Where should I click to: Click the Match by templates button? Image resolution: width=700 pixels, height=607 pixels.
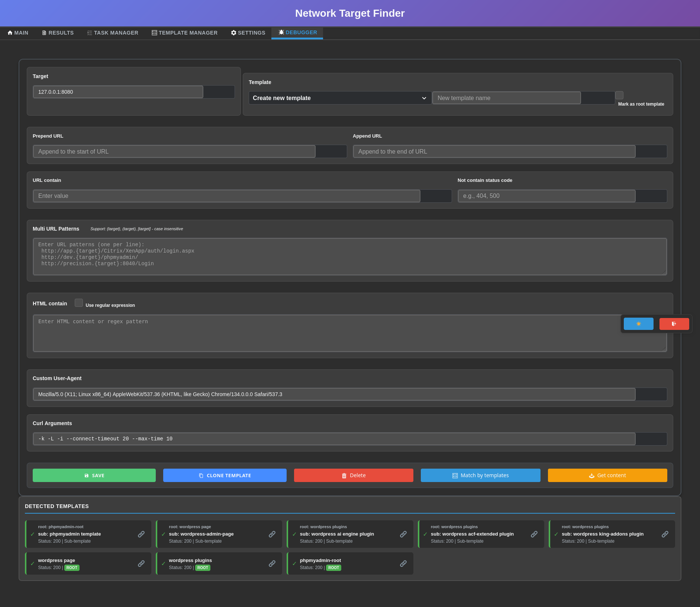tap(480, 475)
